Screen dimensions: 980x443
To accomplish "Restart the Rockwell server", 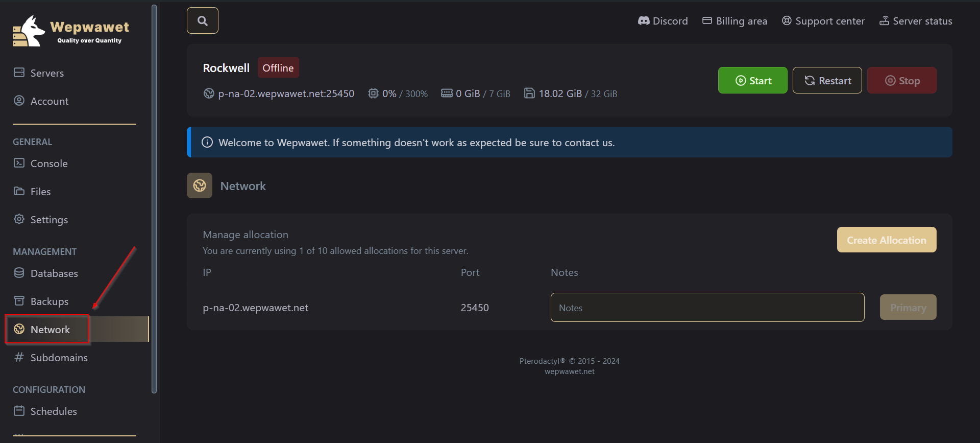I will [827, 80].
